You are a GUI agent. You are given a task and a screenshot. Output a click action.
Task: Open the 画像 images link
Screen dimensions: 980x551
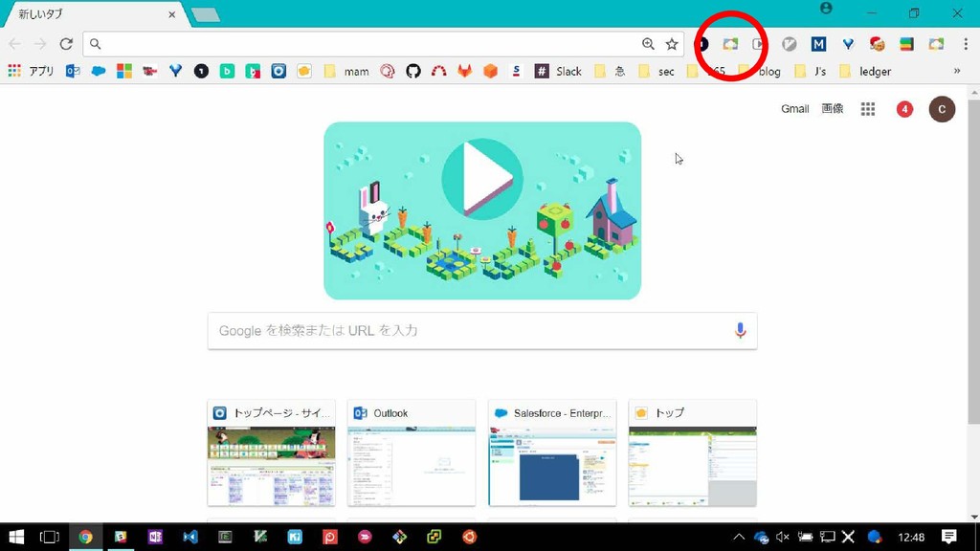833,109
